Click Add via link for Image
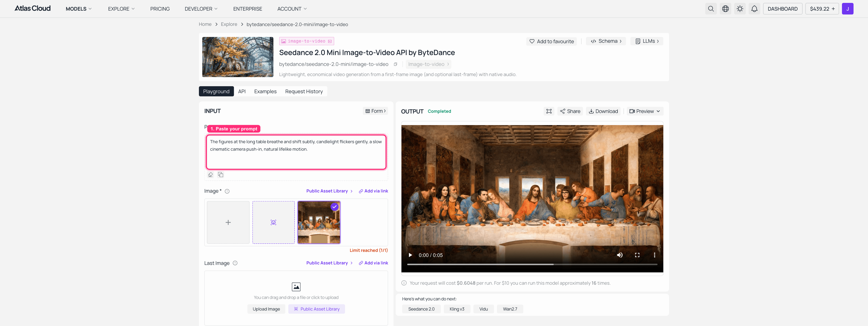Image resolution: width=868 pixels, height=326 pixels. point(373,191)
